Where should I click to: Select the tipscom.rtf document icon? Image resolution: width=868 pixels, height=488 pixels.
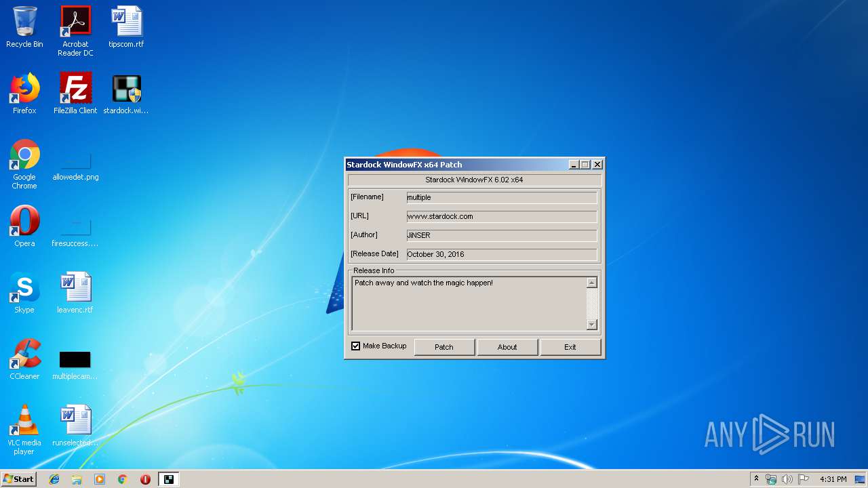point(126,27)
